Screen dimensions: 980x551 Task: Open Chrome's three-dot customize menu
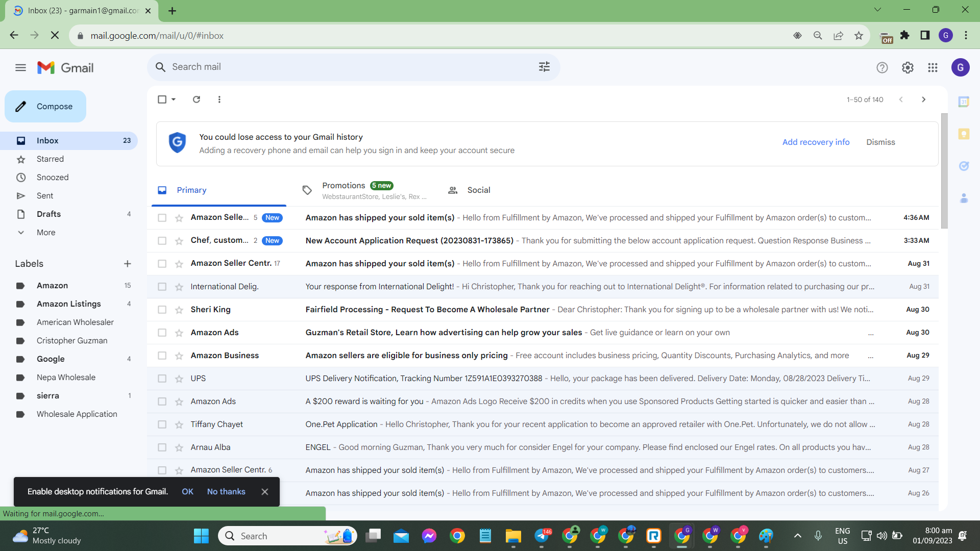[966, 35]
